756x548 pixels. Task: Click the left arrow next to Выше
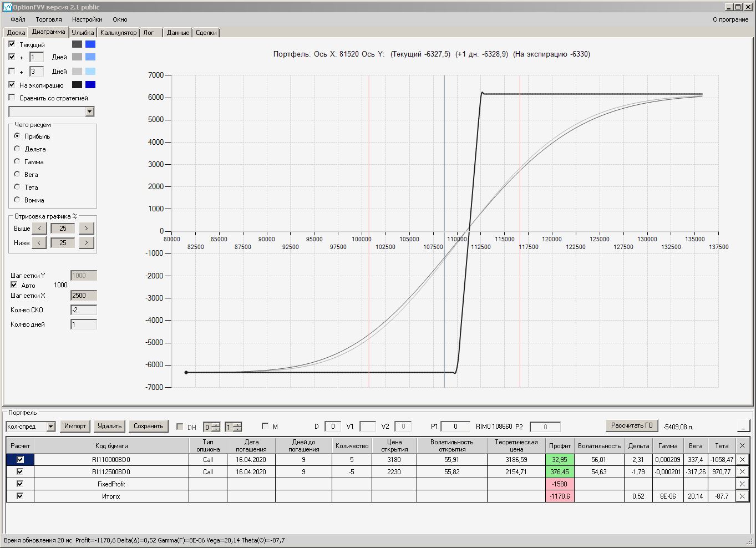pyautogui.click(x=39, y=228)
